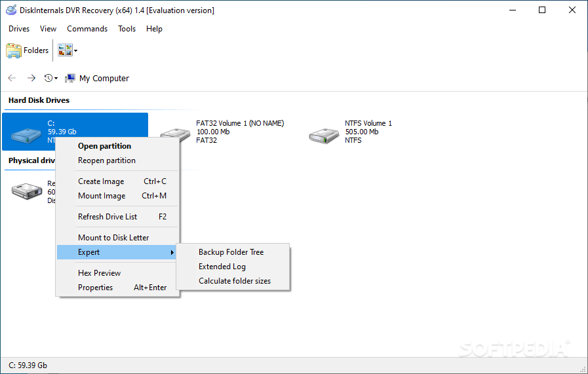
Task: Click status bar text C: 59.39 Gb
Action: click(x=28, y=365)
